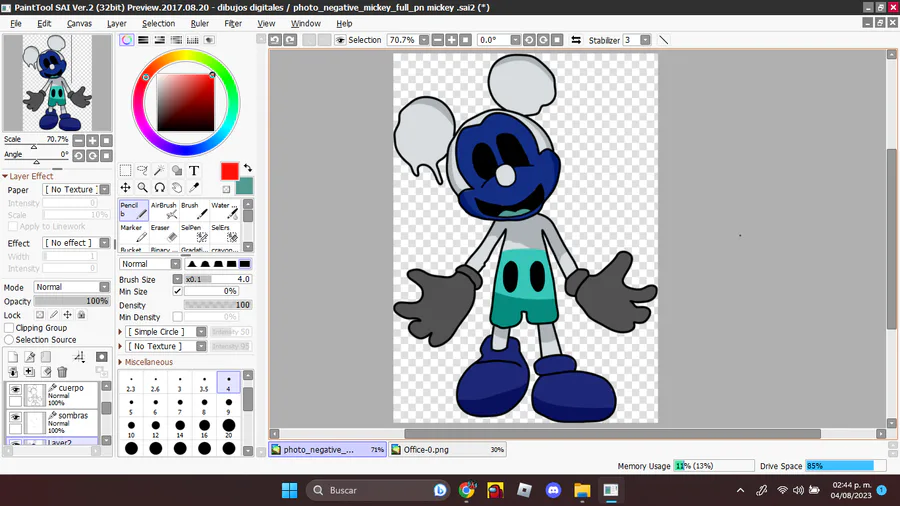Toggle lock layer painting
The image size is (900, 506).
pyautogui.click(x=54, y=315)
